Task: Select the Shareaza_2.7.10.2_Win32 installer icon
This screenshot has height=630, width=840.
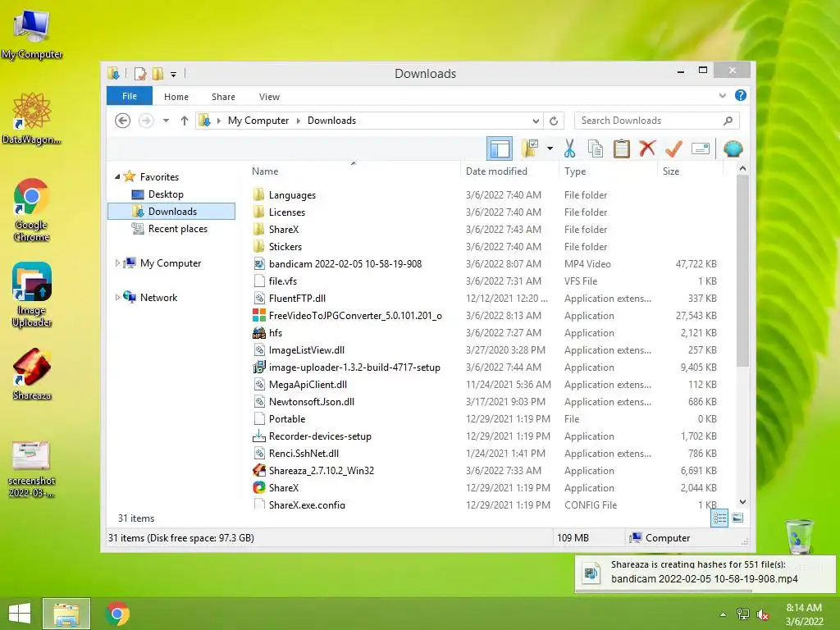Action: (258, 470)
